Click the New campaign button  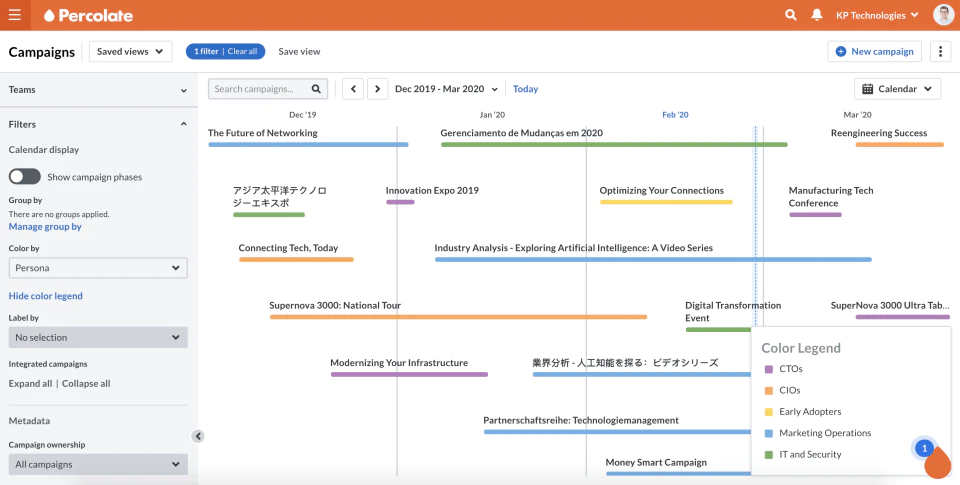point(874,51)
